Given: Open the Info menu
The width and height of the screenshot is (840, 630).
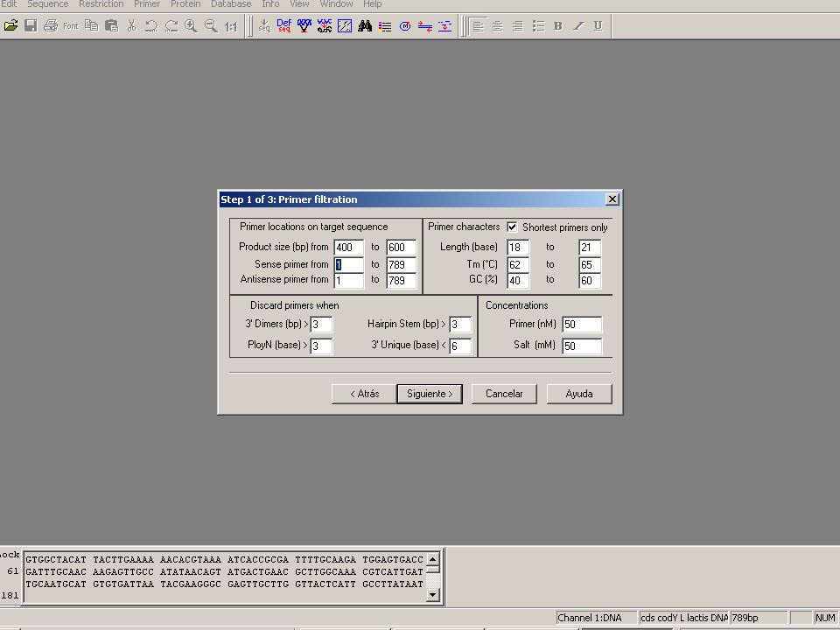Looking at the screenshot, I should tap(270, 4).
